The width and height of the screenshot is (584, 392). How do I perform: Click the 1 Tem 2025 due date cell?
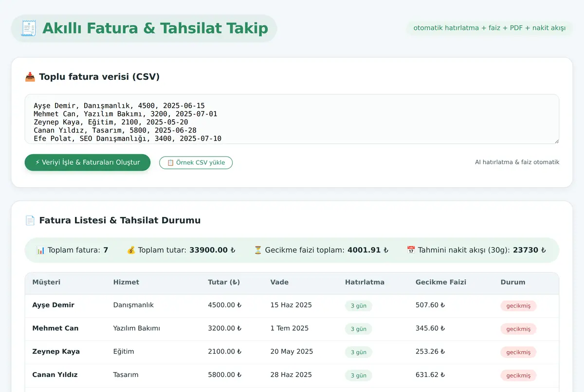point(290,328)
